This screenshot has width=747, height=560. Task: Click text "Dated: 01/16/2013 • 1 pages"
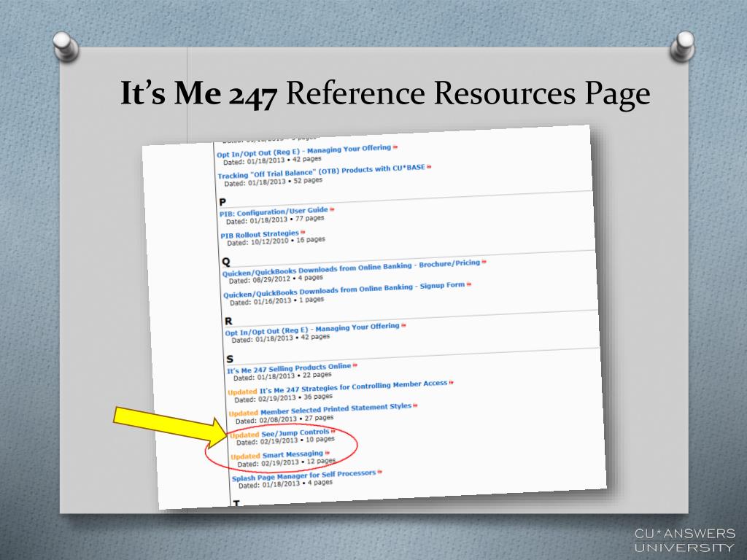277,300
